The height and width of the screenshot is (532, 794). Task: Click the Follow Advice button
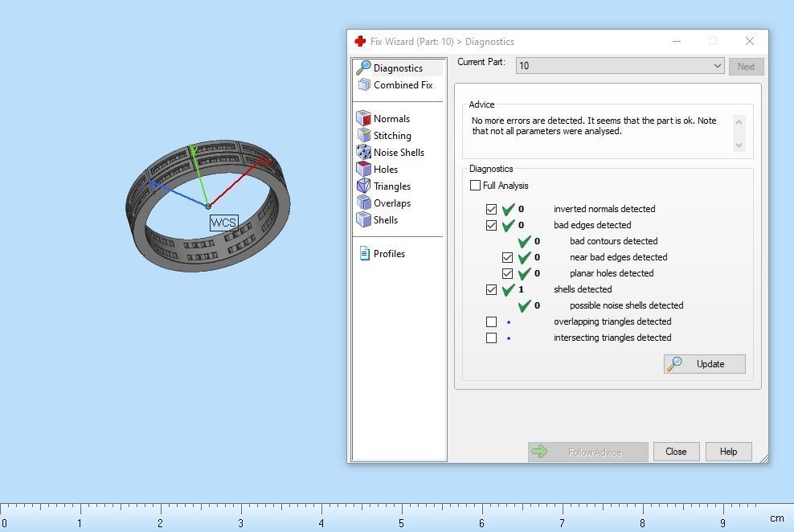tap(588, 452)
